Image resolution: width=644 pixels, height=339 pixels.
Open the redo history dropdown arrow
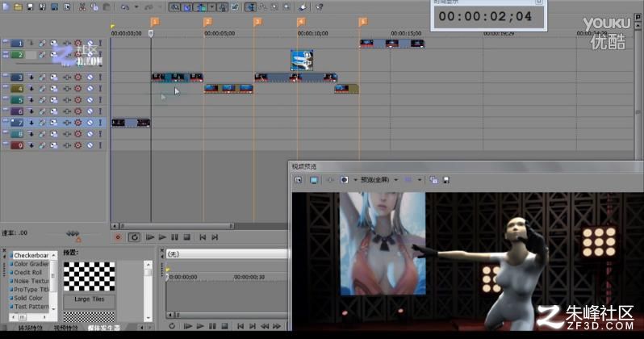[160, 6]
